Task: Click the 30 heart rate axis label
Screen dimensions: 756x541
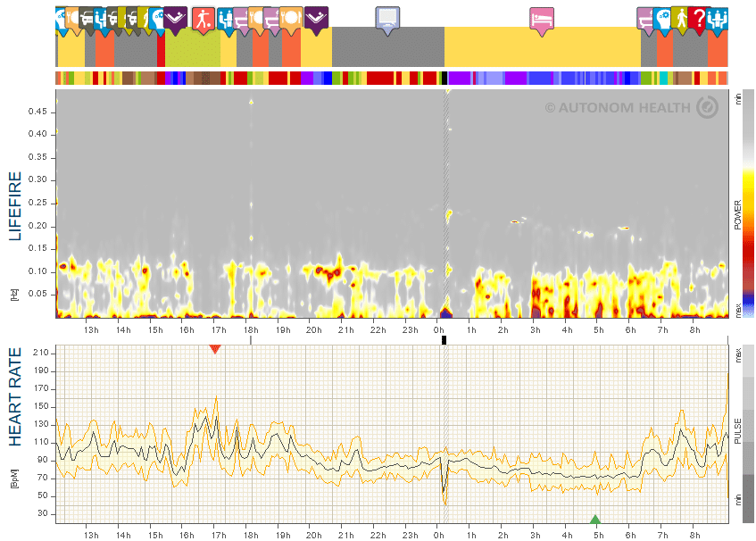Action: [44, 513]
